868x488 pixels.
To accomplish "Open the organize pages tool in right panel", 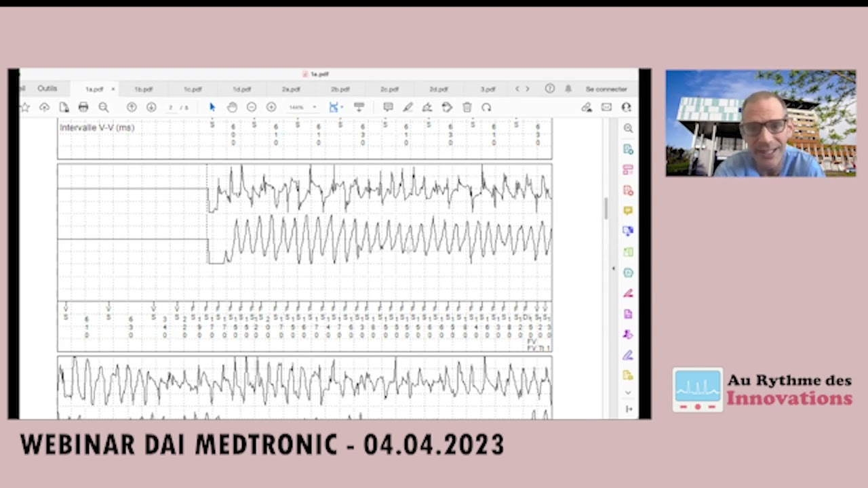I will tap(628, 169).
